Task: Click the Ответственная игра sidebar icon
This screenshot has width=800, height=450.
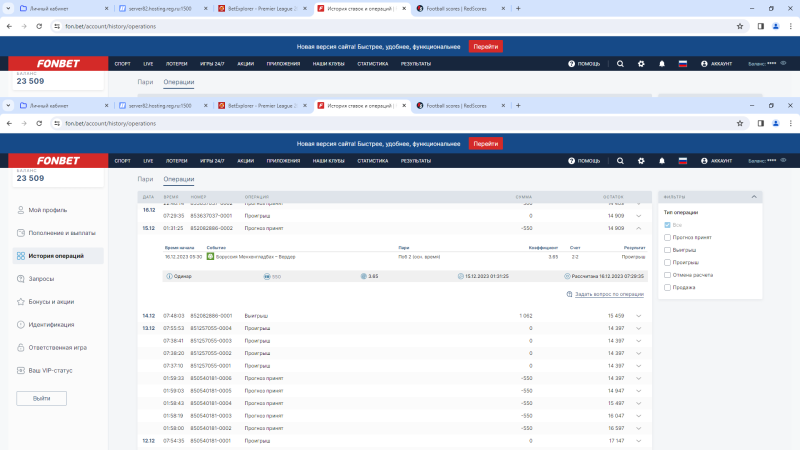Action: pos(21,347)
